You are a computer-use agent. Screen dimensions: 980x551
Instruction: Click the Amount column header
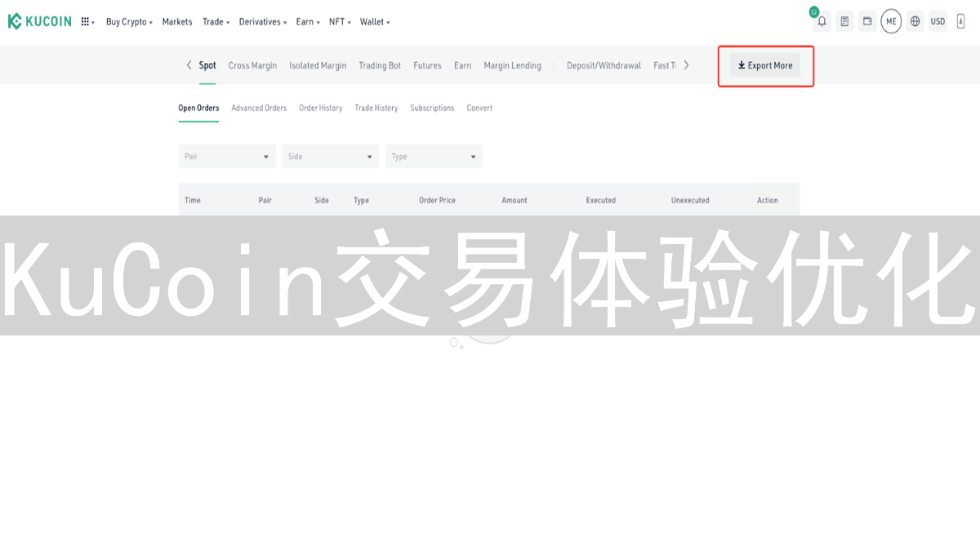[514, 200]
